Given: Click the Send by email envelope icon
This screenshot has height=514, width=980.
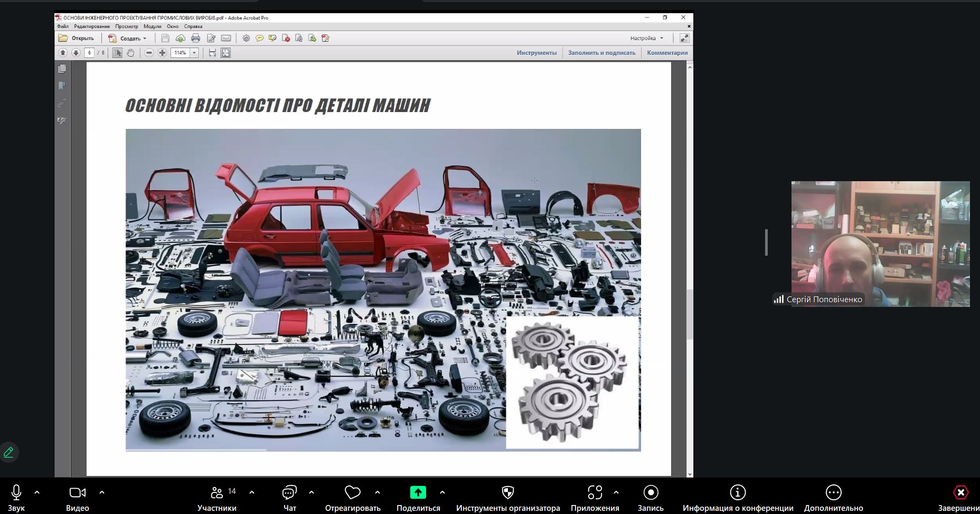Looking at the screenshot, I should (226, 38).
